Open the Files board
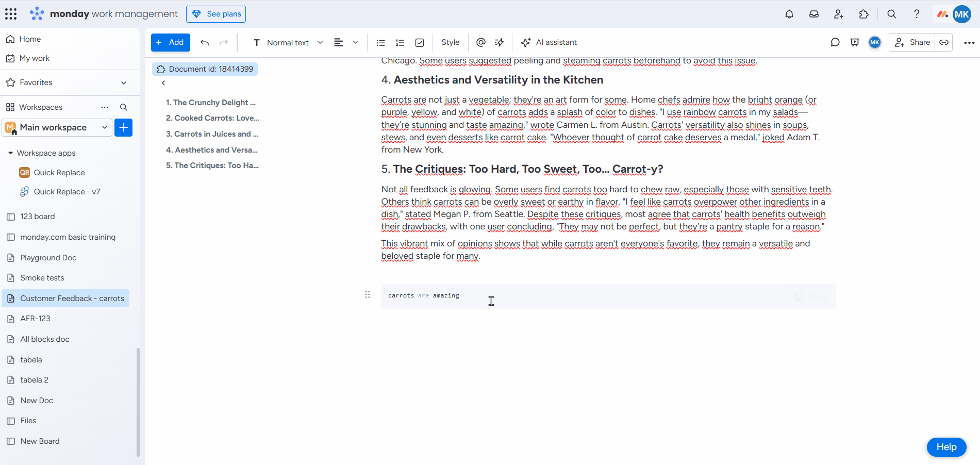Image resolution: width=980 pixels, height=465 pixels. click(x=28, y=421)
